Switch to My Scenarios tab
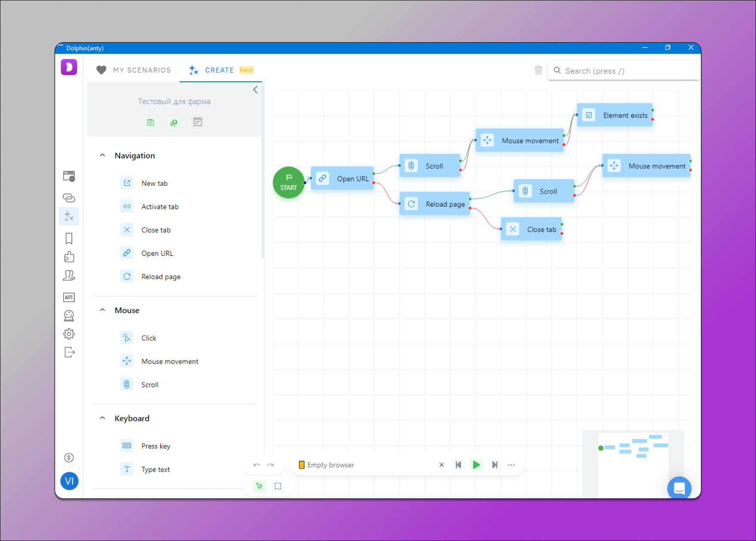This screenshot has height=541, width=756. pyautogui.click(x=134, y=70)
